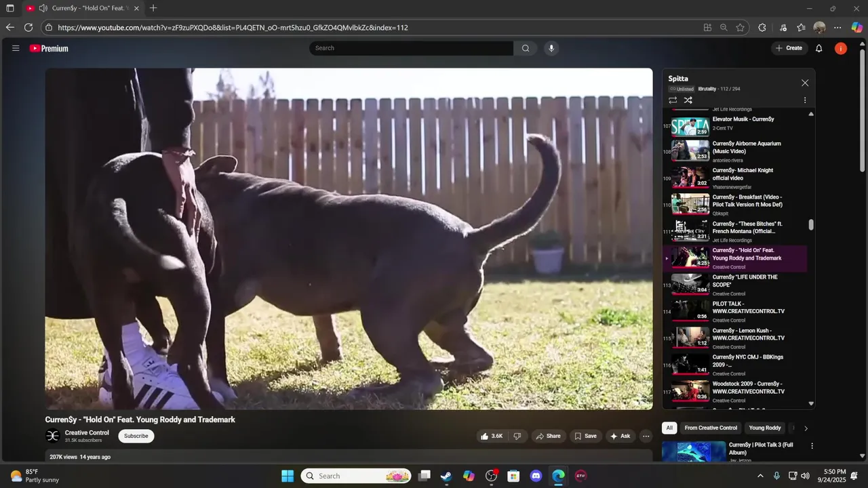Open Spitta playlist options menu
The width and height of the screenshot is (868, 488).
(x=805, y=100)
